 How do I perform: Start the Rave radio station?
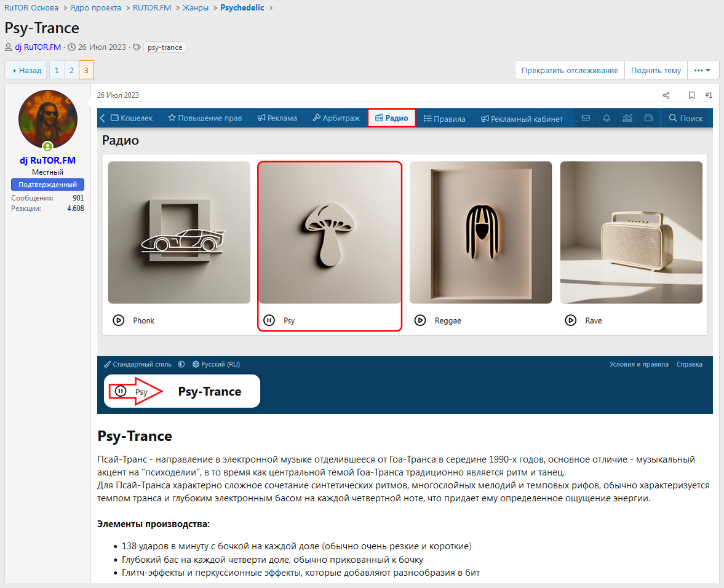click(571, 320)
